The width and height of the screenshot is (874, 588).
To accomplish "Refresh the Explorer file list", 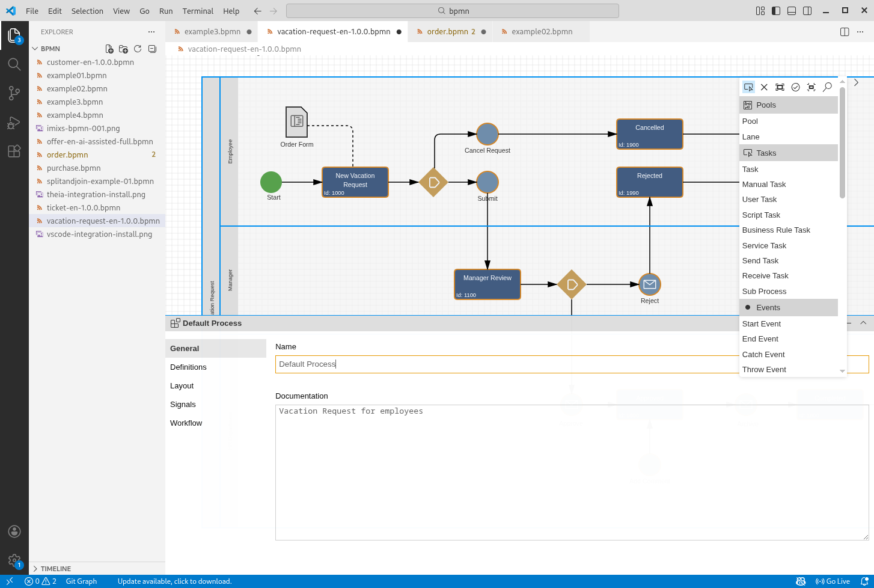I will pyautogui.click(x=138, y=49).
